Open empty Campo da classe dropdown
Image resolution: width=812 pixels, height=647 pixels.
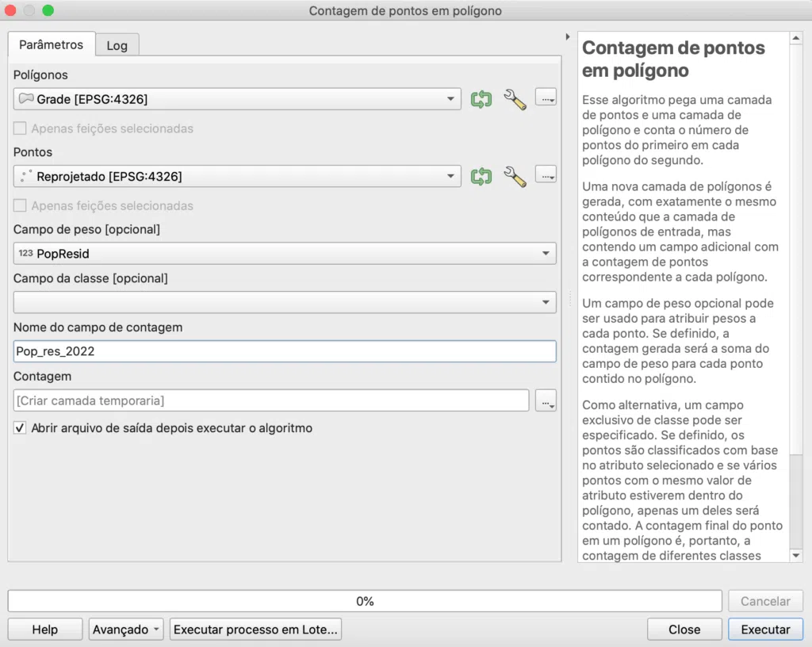tap(285, 302)
